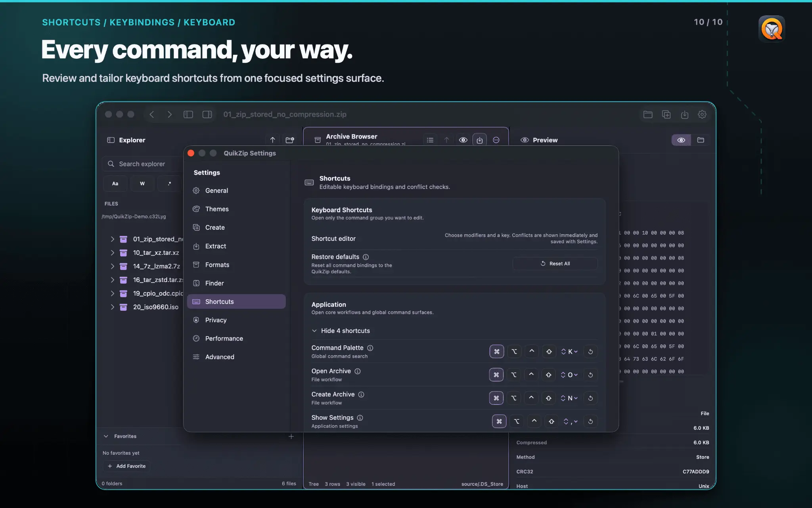
Task: Toggle the right sidebar panel icon
Action: pyautogui.click(x=207, y=114)
